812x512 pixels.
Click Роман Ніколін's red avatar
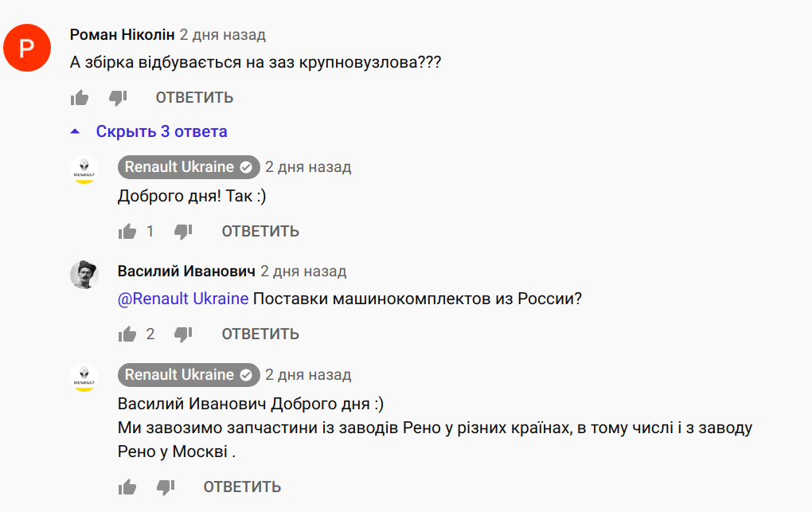(x=27, y=48)
